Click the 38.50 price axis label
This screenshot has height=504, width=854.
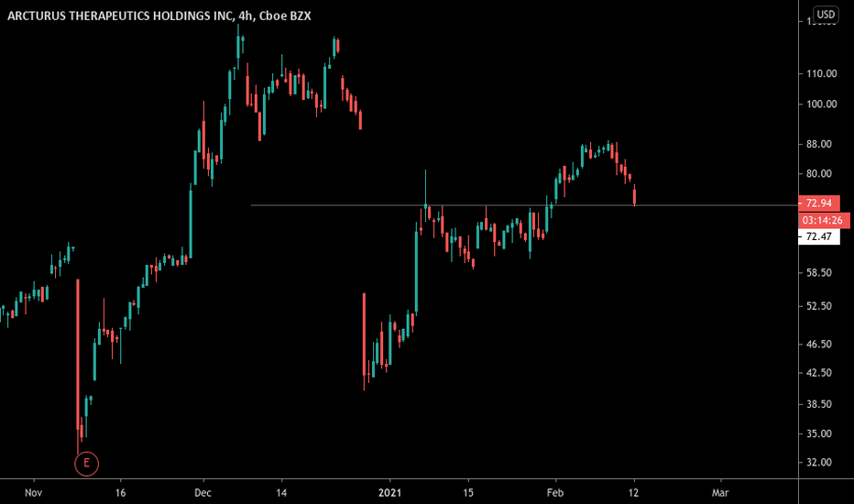pos(818,404)
